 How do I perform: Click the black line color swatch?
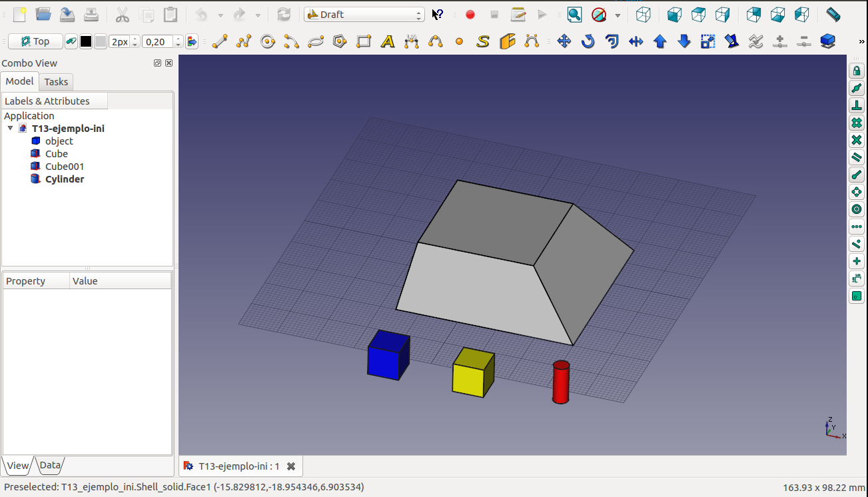coord(86,42)
